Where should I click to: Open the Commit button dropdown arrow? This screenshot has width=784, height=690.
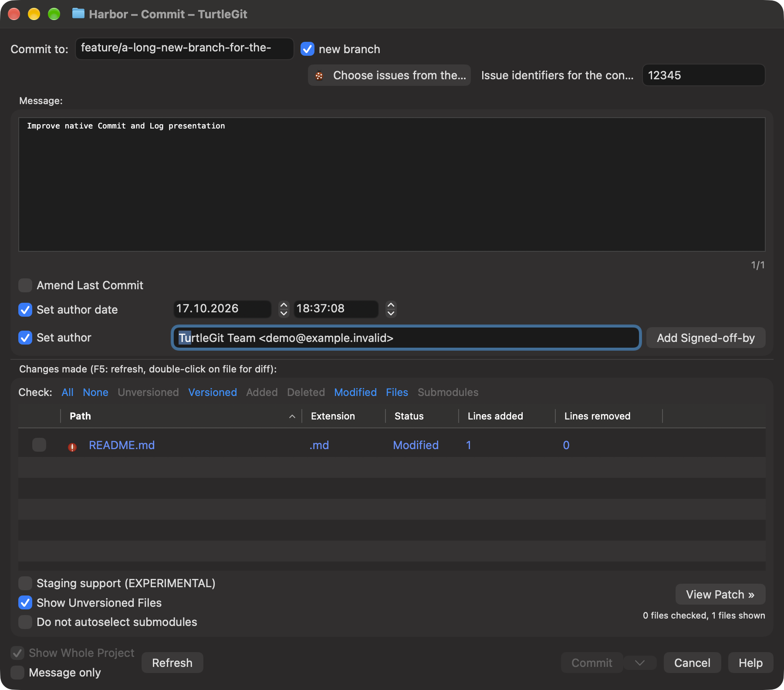click(640, 663)
